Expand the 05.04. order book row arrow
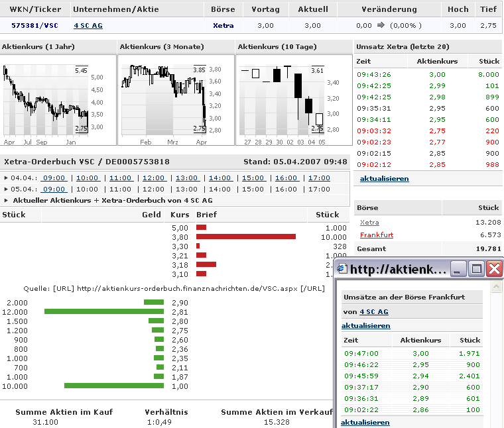This screenshot has height=428, width=504. coord(7,189)
